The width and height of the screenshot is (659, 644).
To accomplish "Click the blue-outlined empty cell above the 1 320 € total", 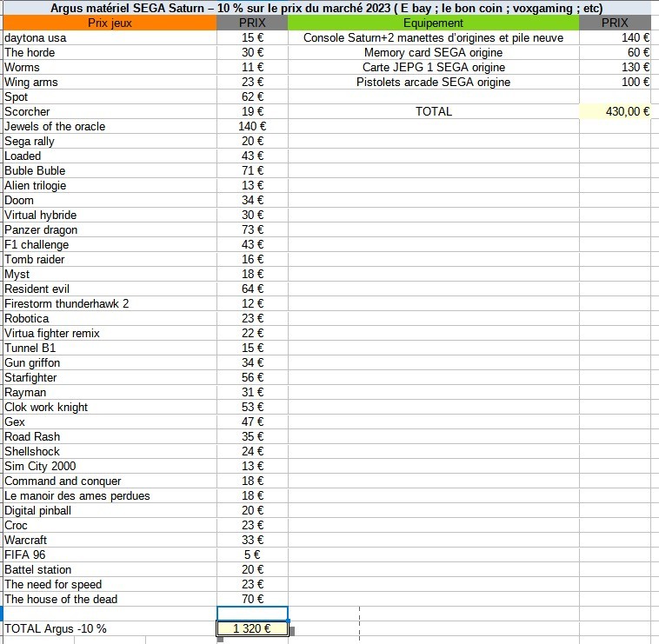I will [252, 614].
